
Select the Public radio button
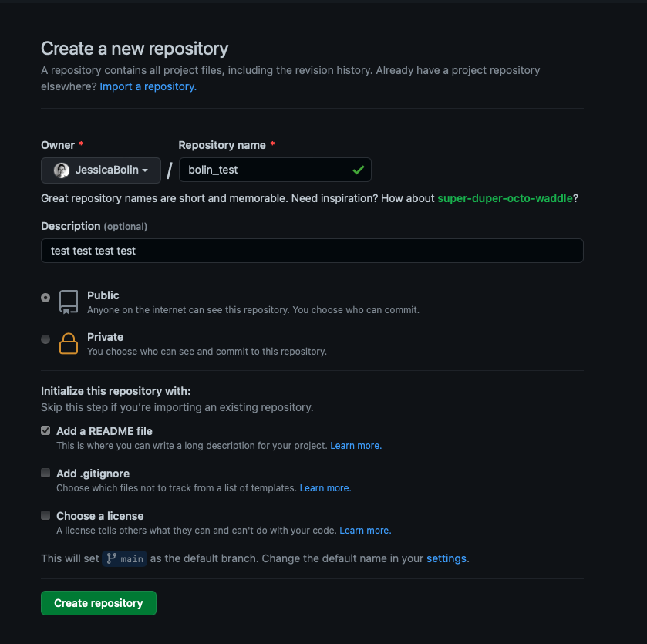pos(45,297)
